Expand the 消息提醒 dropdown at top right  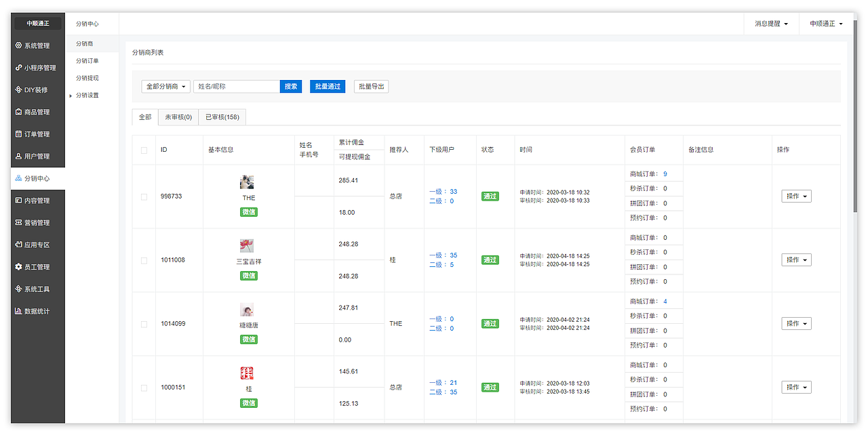[x=770, y=22]
